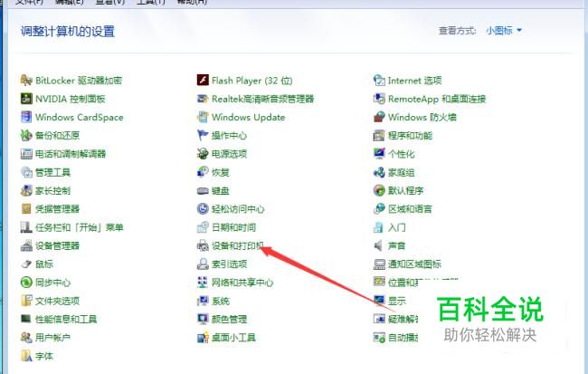This screenshot has width=588, height=374.
Task: Open 颜色管理 link
Action: (229, 319)
